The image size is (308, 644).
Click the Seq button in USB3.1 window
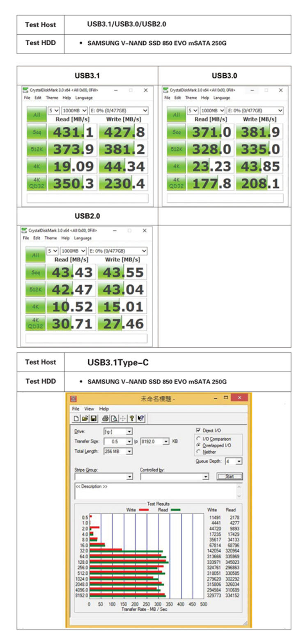37,132
